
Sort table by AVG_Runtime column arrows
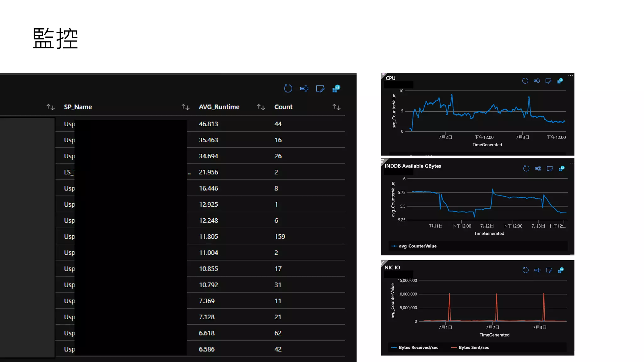(261, 107)
